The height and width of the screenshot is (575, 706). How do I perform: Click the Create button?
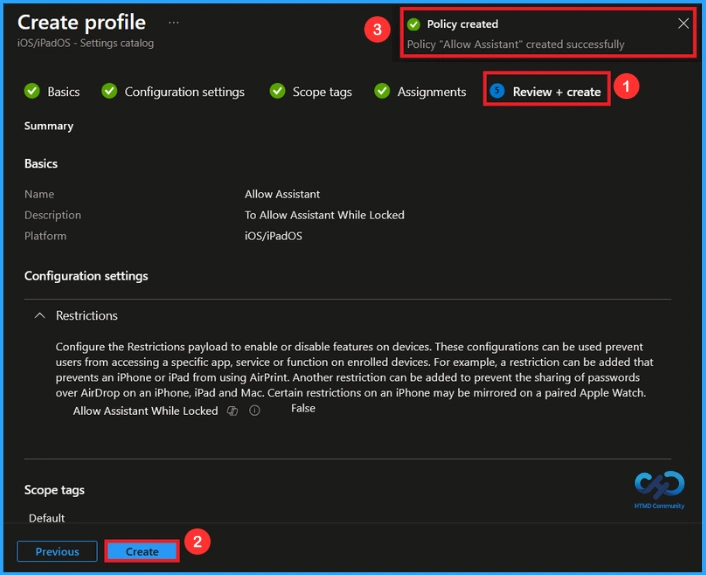142,551
